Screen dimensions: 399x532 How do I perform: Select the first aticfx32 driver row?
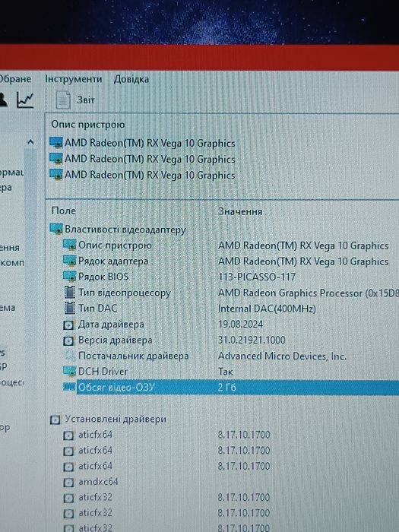(x=167, y=497)
